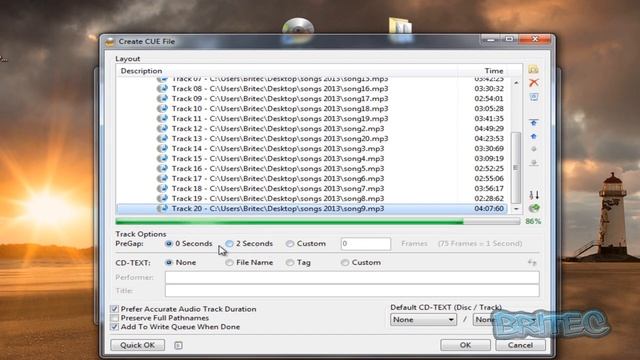Click the Quick OK button
This screenshot has height=360, width=640.
click(x=138, y=345)
